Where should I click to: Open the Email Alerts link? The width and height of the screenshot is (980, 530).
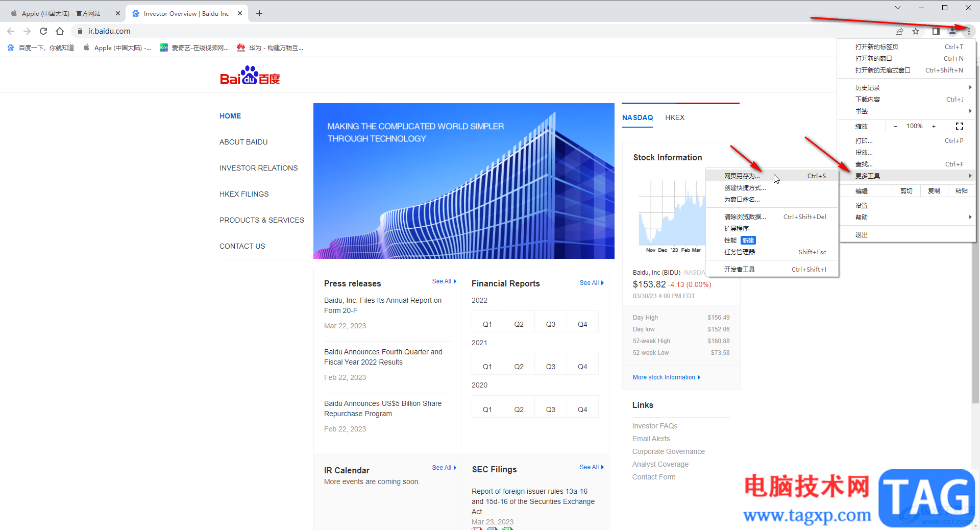651,439
